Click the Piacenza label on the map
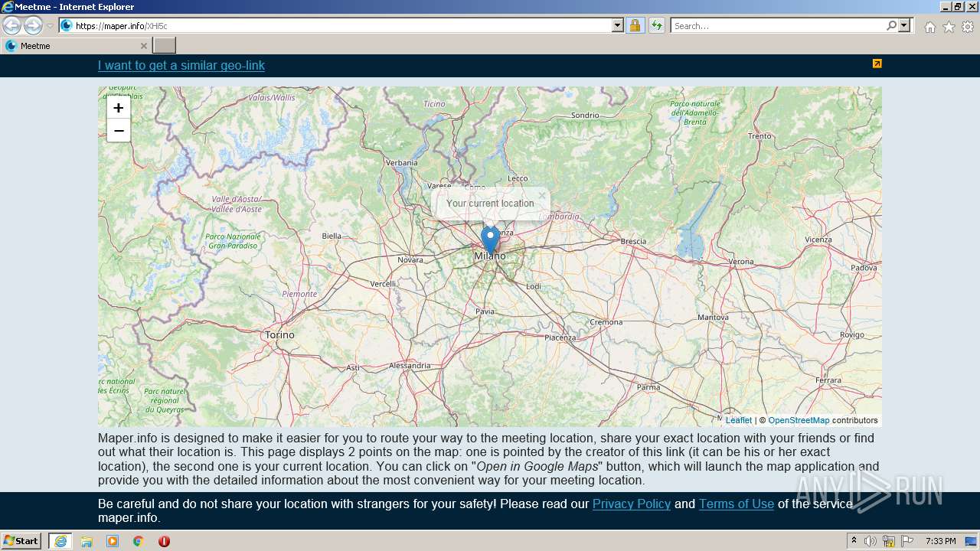Viewport: 980px width, 551px height. point(560,338)
